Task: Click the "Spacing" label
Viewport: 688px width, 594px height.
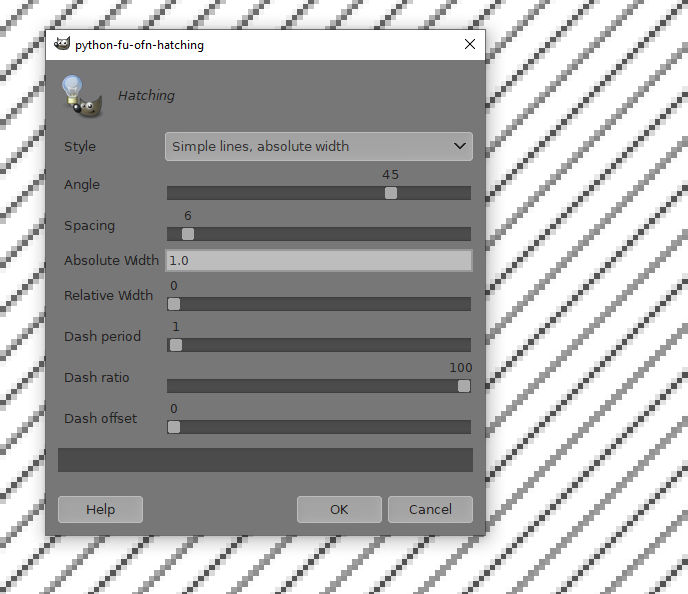Action: point(90,226)
